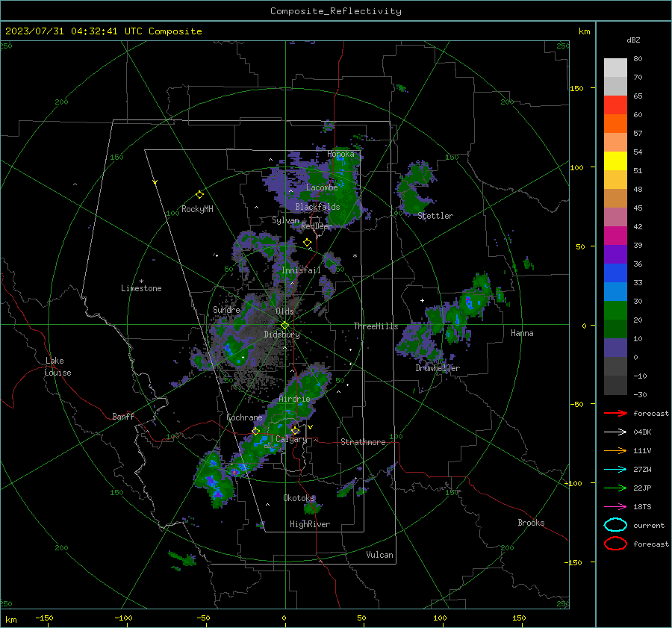Click the magenta 18TS arrow icon
This screenshot has width=672, height=628.
(x=615, y=507)
